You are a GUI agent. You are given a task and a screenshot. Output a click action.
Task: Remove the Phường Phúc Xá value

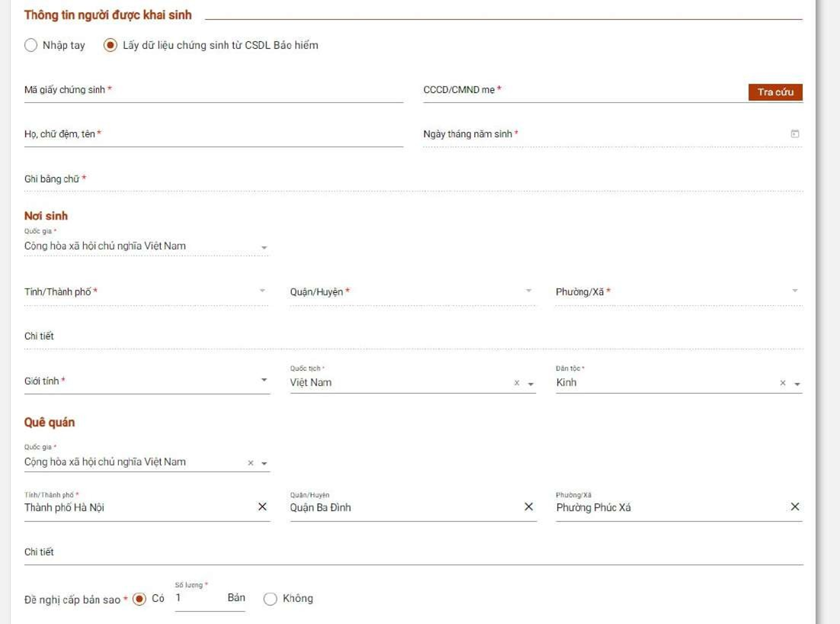point(794,507)
